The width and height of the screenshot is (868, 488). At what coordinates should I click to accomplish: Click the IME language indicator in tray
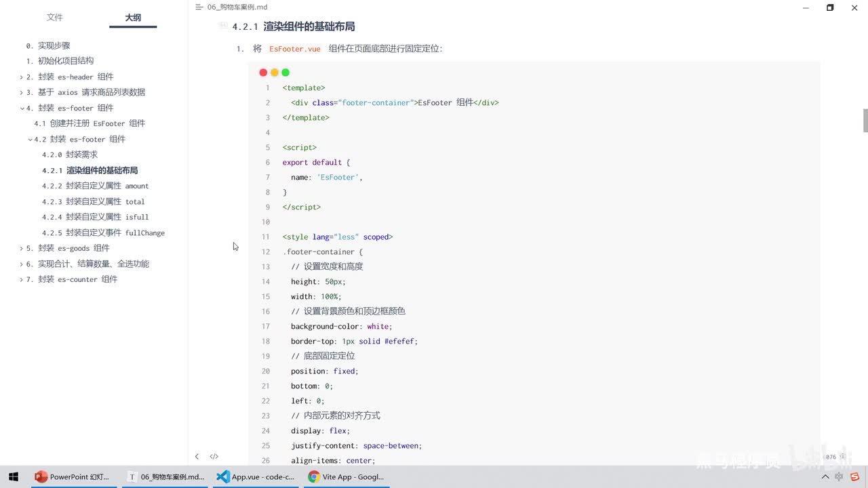(840, 477)
